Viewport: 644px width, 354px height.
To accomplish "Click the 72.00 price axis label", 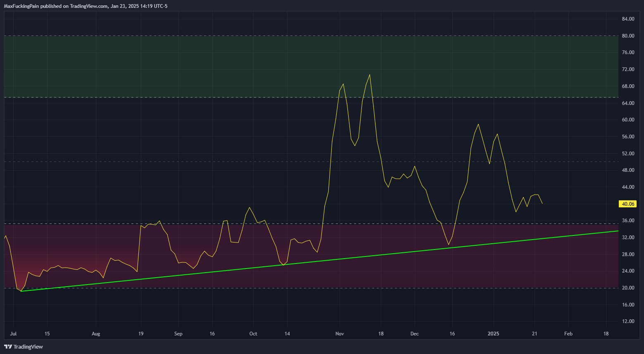I will [x=628, y=69].
